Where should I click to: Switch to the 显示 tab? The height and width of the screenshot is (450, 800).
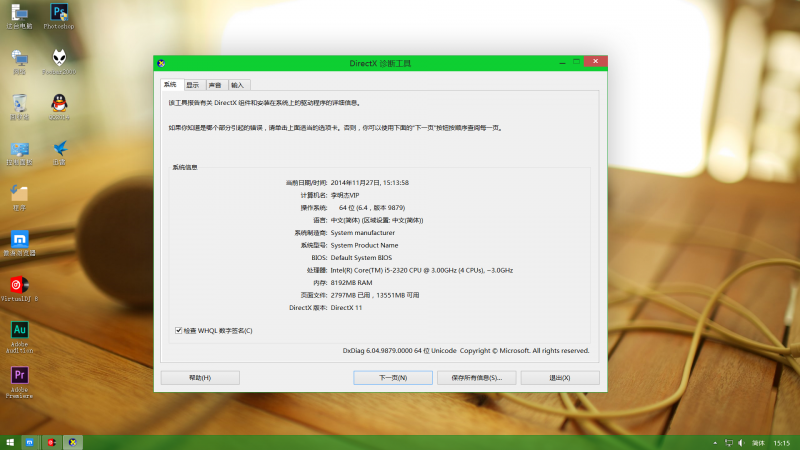coord(192,85)
